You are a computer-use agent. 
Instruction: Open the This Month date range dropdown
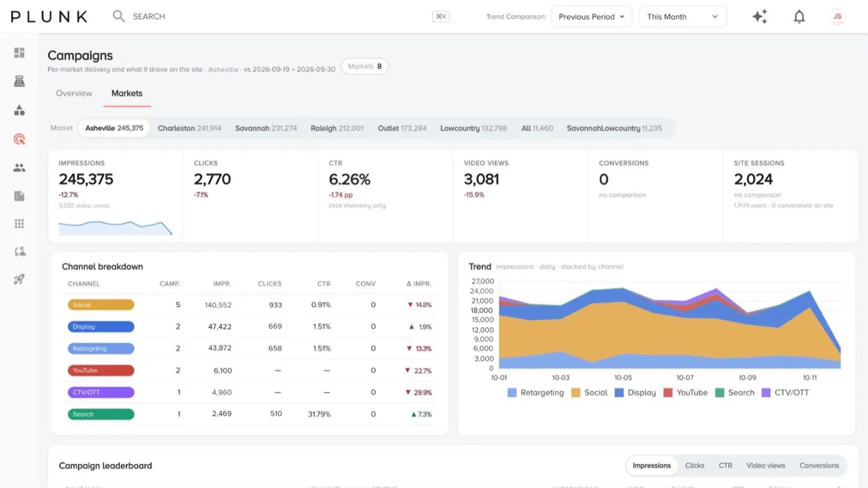pos(683,17)
